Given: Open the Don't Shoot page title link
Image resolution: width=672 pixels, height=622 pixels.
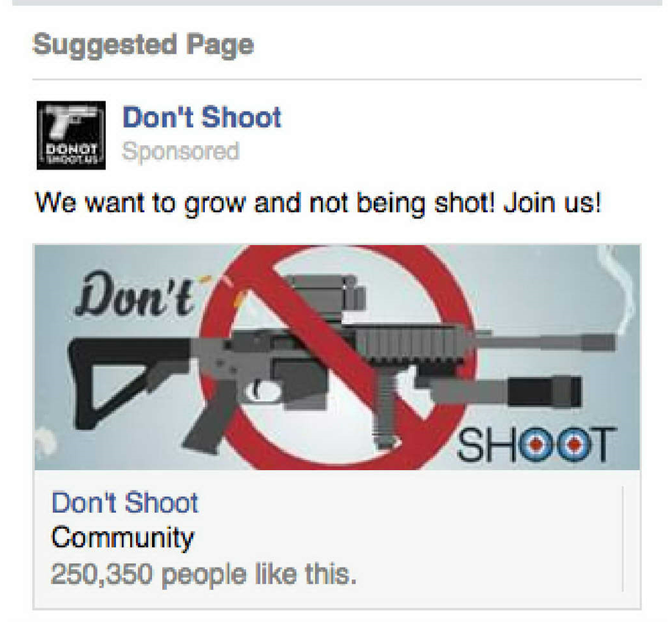Looking at the screenshot, I should (202, 117).
